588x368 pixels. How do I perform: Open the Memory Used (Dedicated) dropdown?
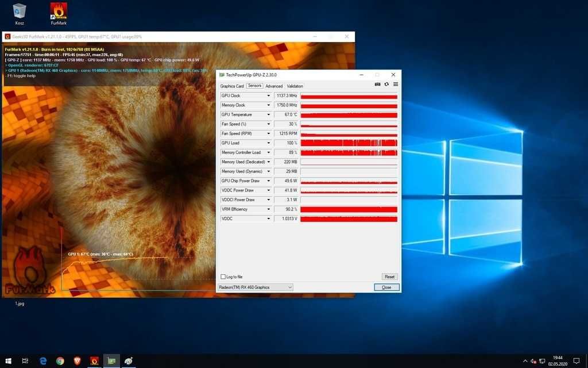(x=269, y=162)
